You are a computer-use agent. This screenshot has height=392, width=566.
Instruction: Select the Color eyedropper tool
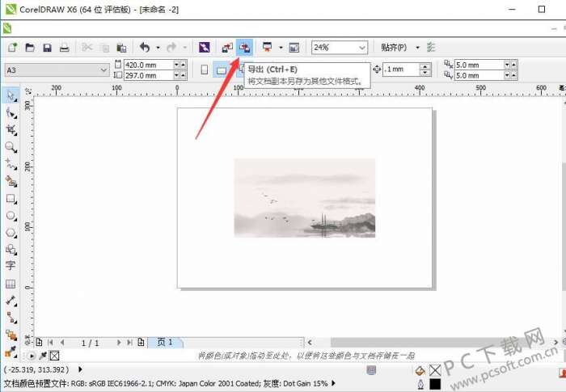click(11, 352)
